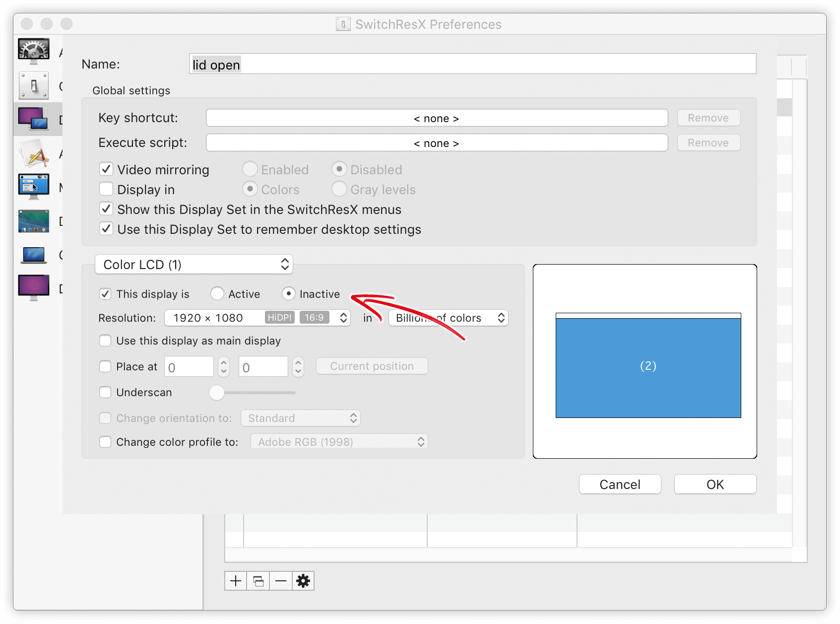Open the Billions of colors dropdown
The width and height of the screenshot is (840, 624).
449,318
